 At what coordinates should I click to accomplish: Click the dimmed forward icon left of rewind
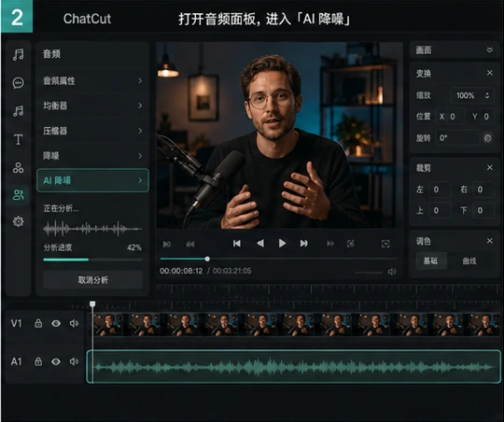click(x=167, y=245)
